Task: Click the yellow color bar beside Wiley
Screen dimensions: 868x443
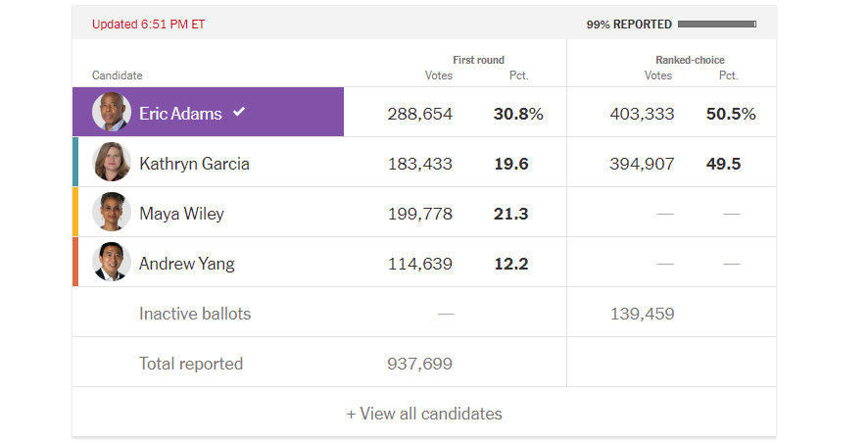Action: (x=75, y=213)
